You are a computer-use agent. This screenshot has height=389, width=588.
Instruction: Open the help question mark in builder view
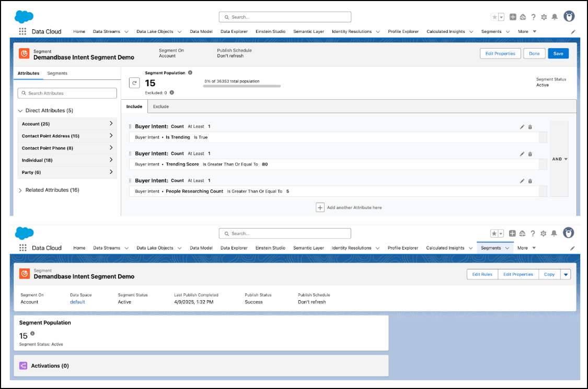click(533, 17)
